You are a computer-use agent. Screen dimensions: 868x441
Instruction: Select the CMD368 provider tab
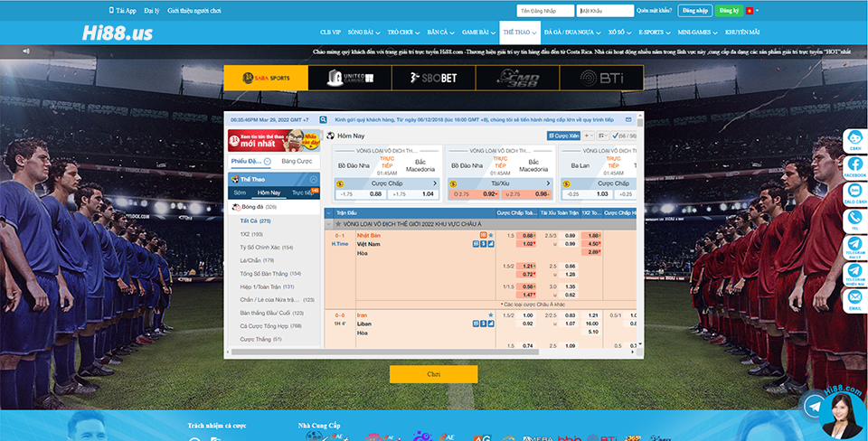(x=517, y=78)
